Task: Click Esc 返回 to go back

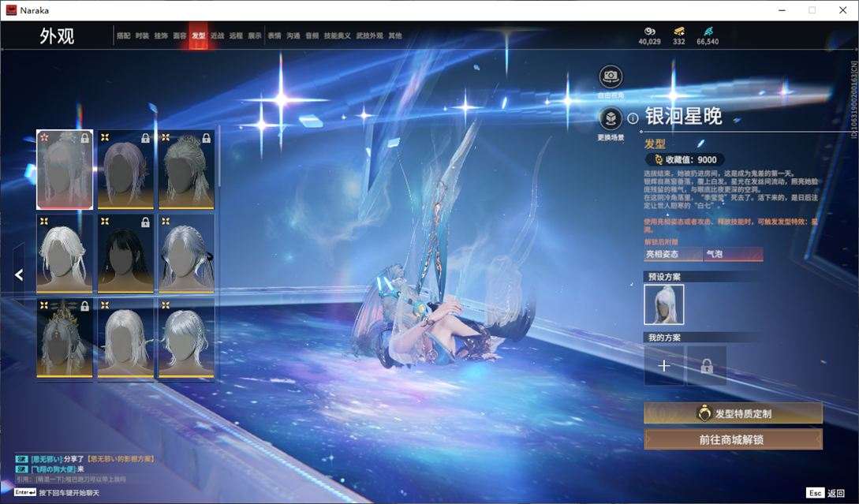Action: [x=826, y=493]
